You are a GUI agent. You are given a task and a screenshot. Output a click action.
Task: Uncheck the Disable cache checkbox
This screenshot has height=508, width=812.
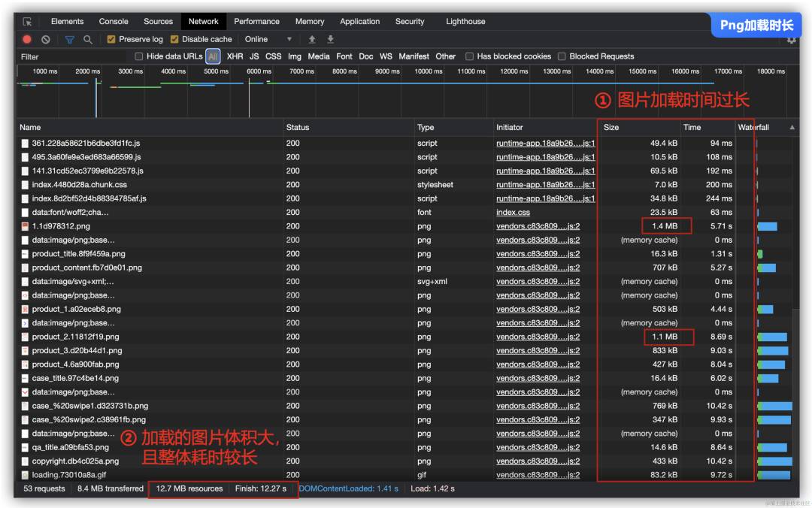click(174, 39)
